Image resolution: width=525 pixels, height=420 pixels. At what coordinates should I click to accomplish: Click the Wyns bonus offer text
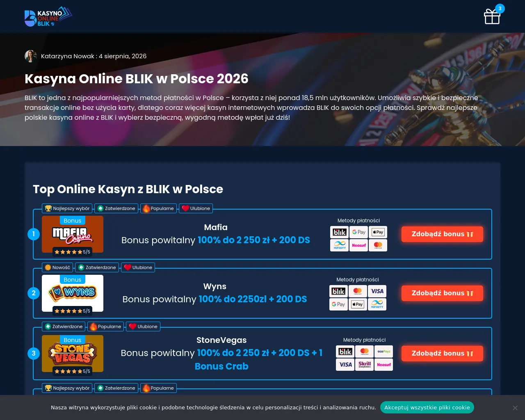pyautogui.click(x=215, y=299)
